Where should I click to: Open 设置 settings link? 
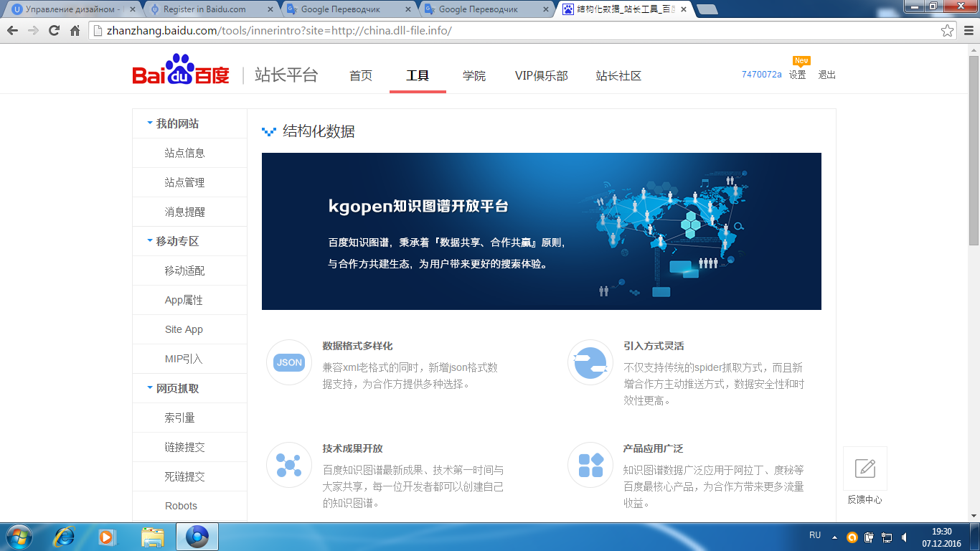click(x=798, y=75)
